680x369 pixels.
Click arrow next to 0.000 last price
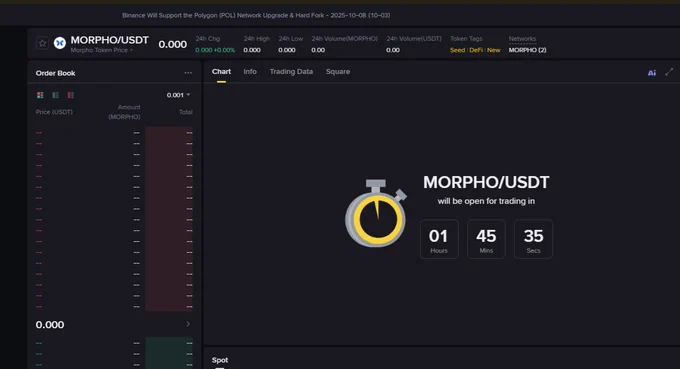coord(188,324)
